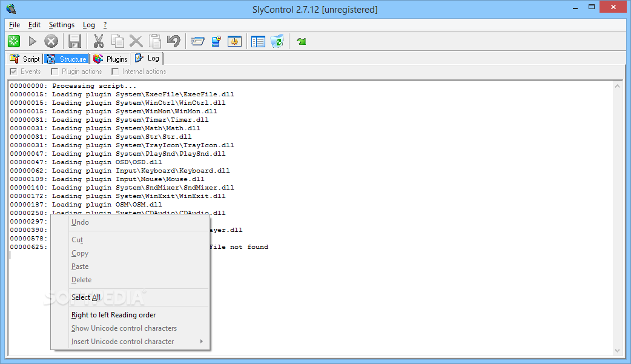This screenshot has width=631, height=364.
Task: Click the log scrollbar up arrow
Action: point(617,86)
